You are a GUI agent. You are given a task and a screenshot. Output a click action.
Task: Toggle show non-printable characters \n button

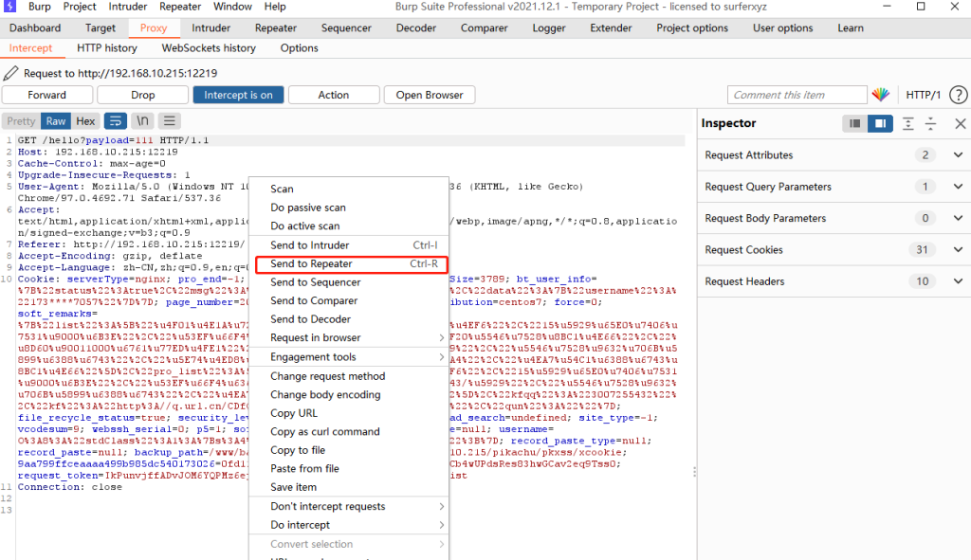pyautogui.click(x=142, y=121)
